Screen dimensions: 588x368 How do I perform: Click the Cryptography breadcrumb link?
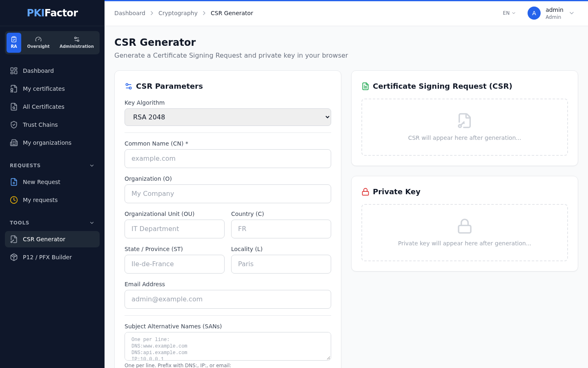[x=178, y=13]
